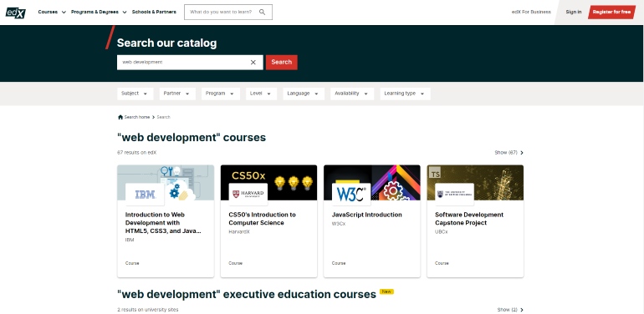The height and width of the screenshot is (314, 644).
Task: Click the magnifier icon in top search box
Action: (x=262, y=12)
